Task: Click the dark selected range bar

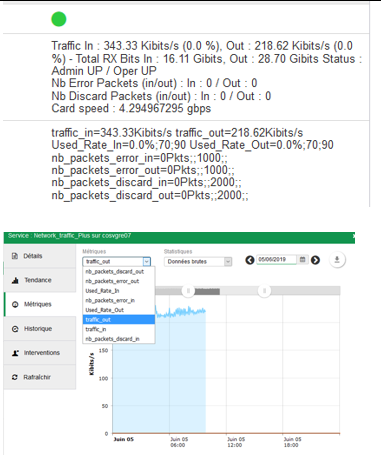Action: (207, 292)
